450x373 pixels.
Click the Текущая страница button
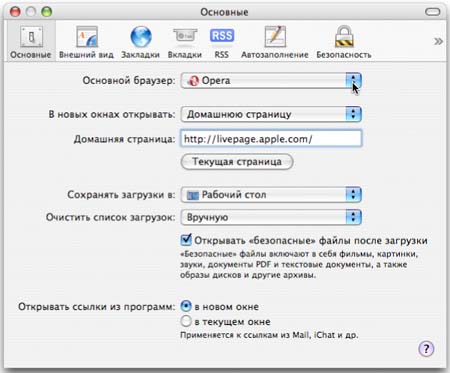pos(237,162)
